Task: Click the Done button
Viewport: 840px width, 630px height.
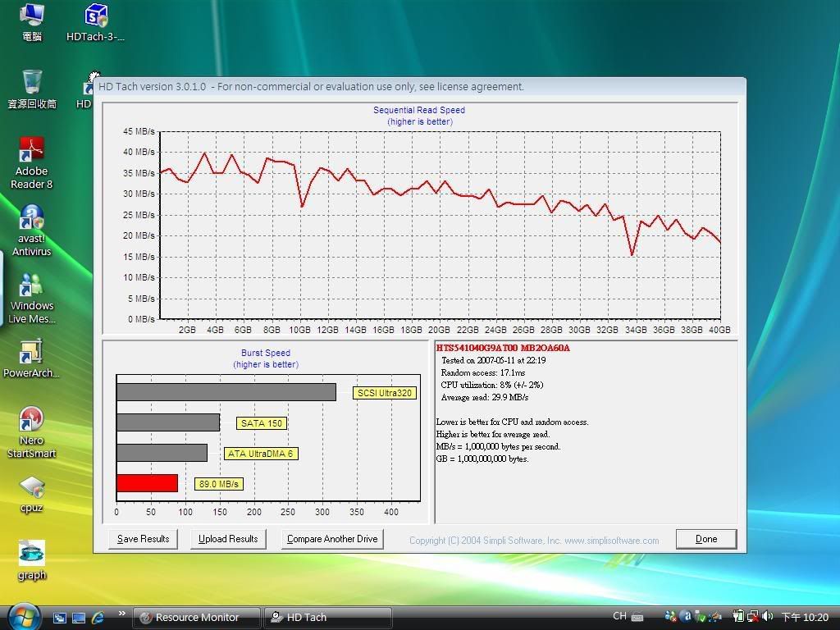Action: [706, 539]
